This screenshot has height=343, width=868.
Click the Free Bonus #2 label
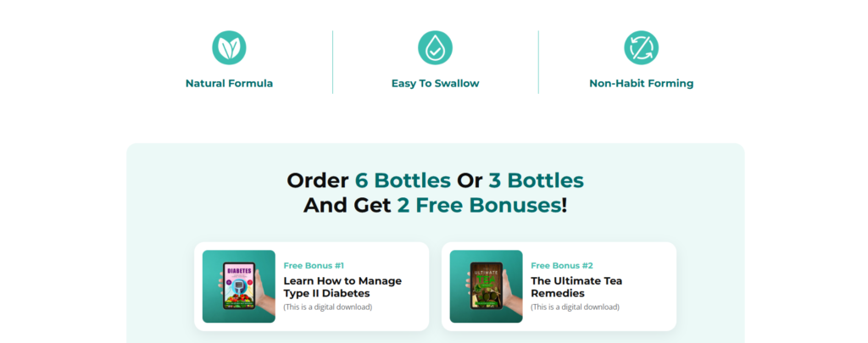point(562,266)
